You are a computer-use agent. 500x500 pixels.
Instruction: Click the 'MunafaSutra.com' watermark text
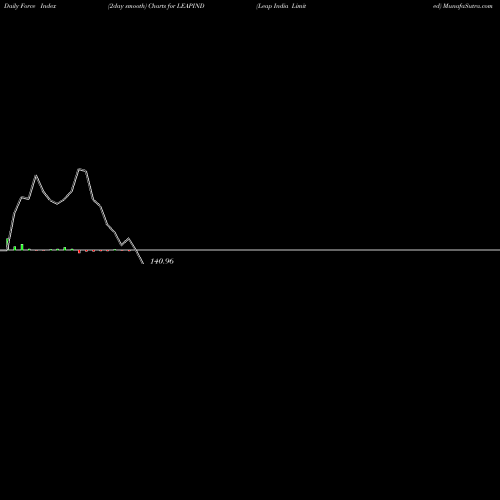point(468,6)
